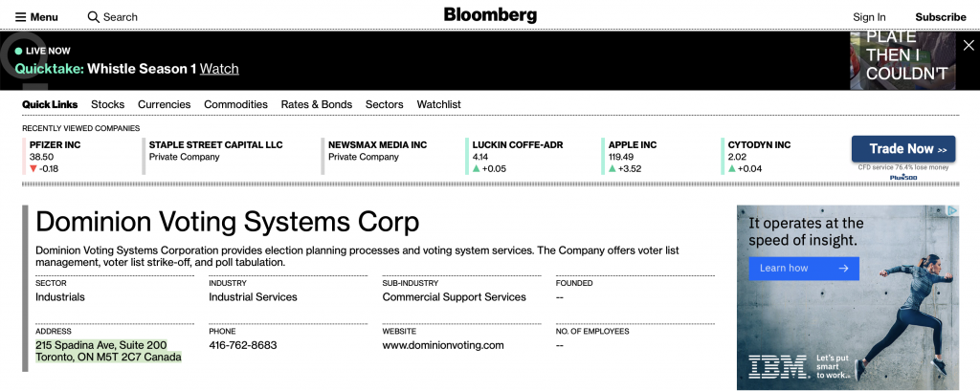Open the Sectors quick link
Screen dimensions: 980x391
[385, 104]
